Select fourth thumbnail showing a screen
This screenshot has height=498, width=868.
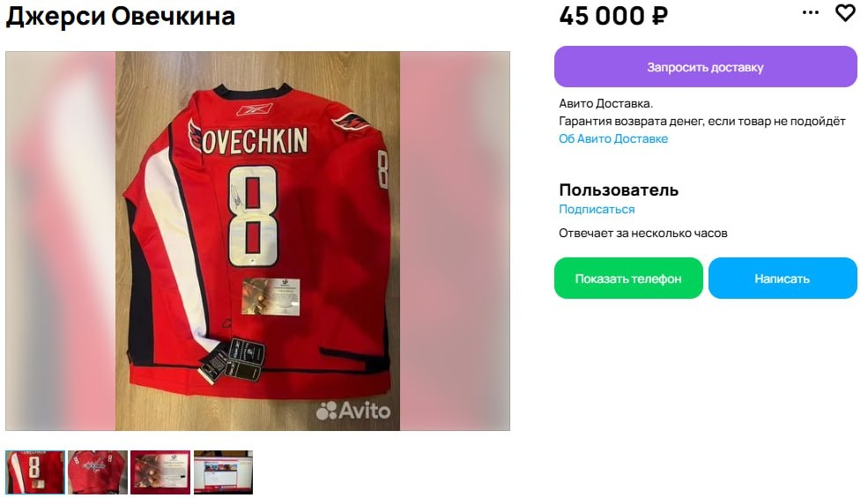pyautogui.click(x=223, y=472)
